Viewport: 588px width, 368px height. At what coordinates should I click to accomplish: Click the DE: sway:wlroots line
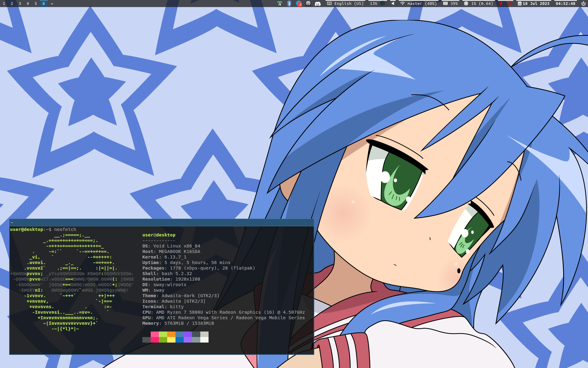pyautogui.click(x=164, y=285)
